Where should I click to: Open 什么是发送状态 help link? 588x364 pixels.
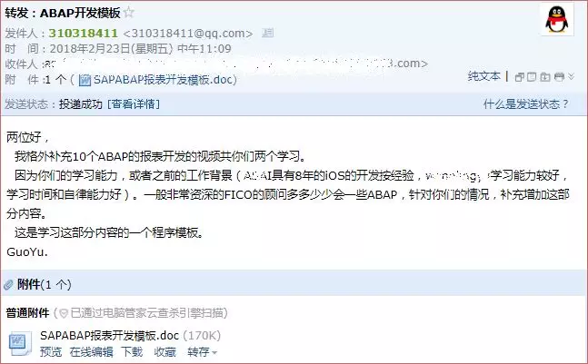(526, 104)
